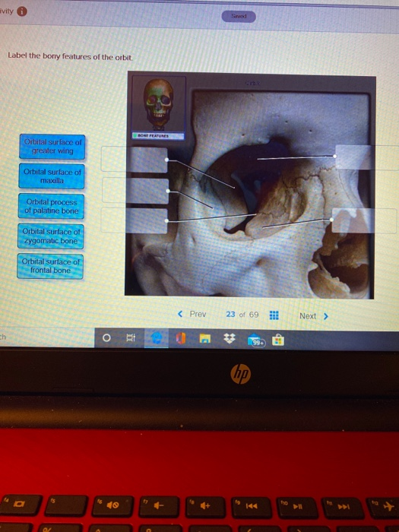Click the activity info icon
This screenshot has height=532, width=399.
(22, 11)
